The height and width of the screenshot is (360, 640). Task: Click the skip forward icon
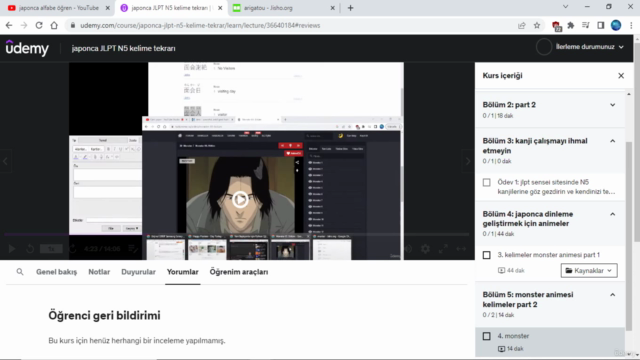[x=73, y=249]
